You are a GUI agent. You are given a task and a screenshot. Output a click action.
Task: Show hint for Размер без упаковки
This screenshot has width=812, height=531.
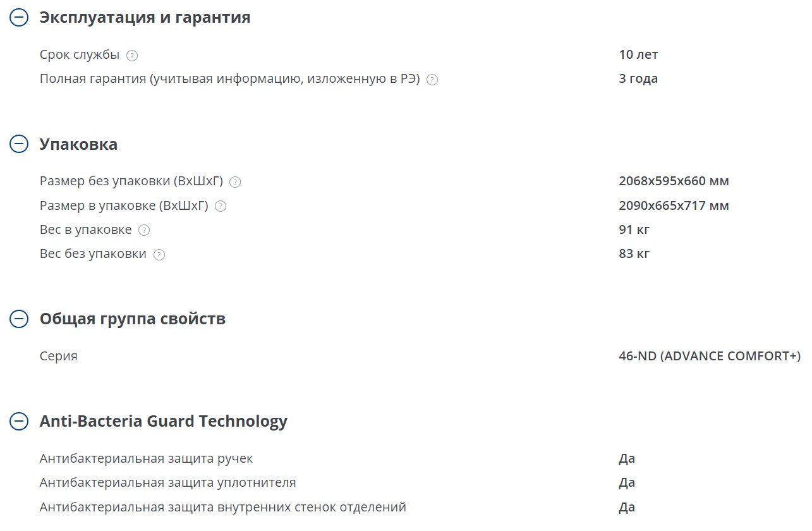235,182
